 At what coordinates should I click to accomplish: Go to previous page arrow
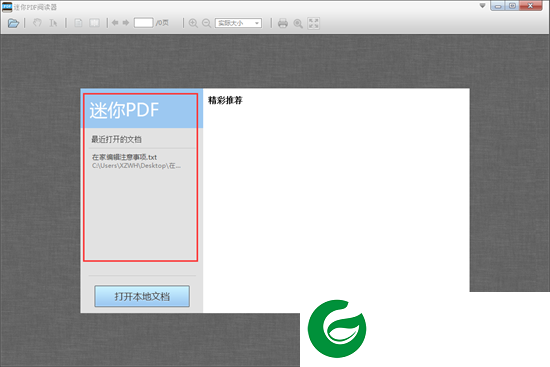pyautogui.click(x=115, y=23)
